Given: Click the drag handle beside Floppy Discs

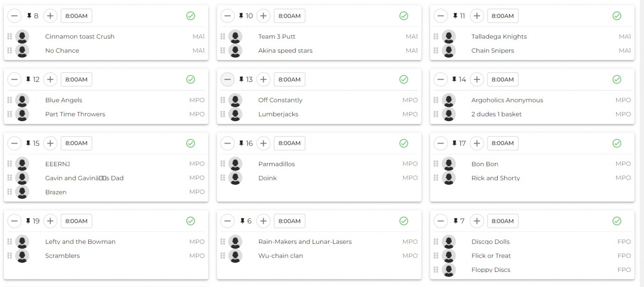Looking at the screenshot, I should (x=436, y=270).
